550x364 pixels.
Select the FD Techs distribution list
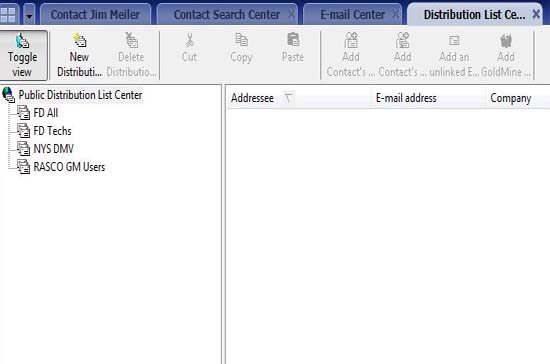[52, 131]
